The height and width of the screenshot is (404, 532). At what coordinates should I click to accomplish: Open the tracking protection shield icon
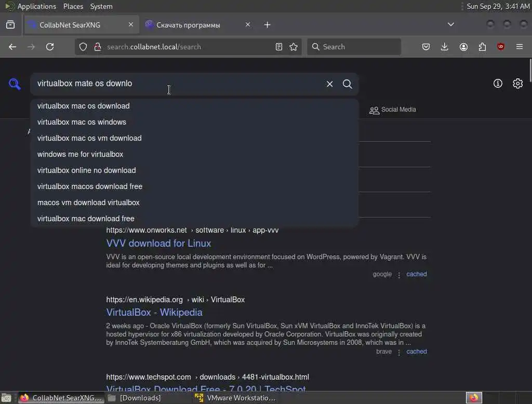[83, 47]
